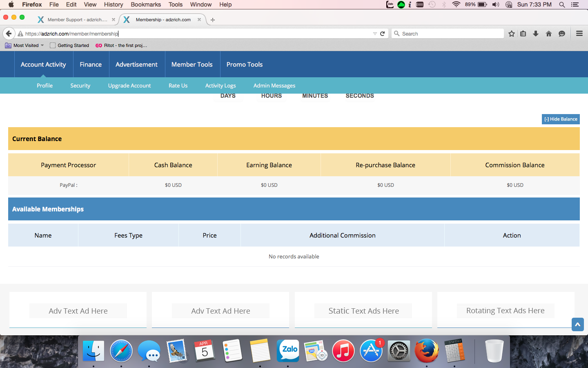This screenshot has width=588, height=368.
Task: Open the Most Visited bookmarks dropdown
Action: [x=24, y=45]
